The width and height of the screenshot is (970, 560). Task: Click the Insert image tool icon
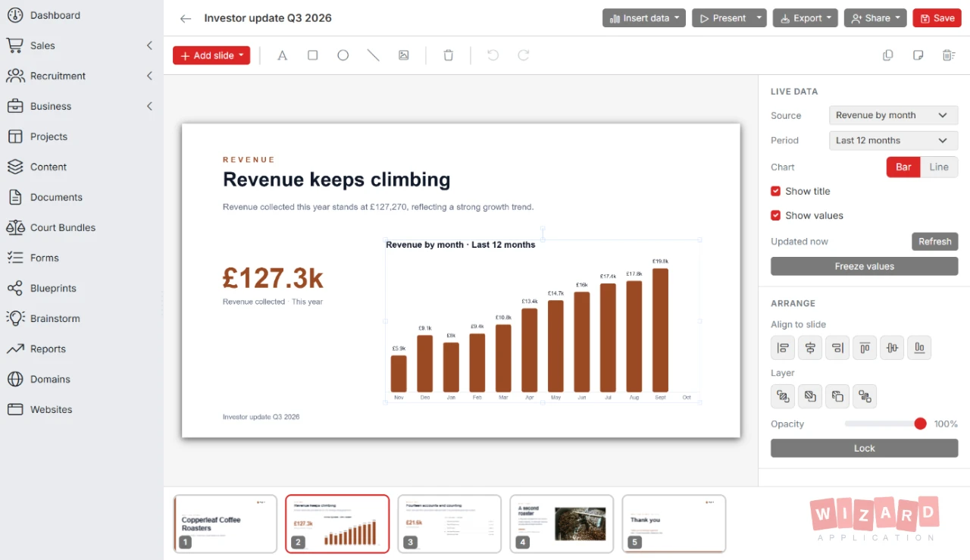click(x=403, y=55)
